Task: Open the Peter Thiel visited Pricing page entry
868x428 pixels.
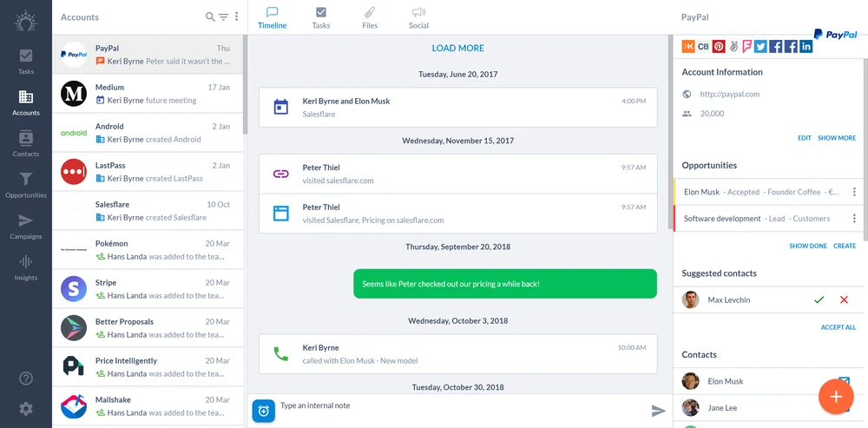Action: coord(457,214)
